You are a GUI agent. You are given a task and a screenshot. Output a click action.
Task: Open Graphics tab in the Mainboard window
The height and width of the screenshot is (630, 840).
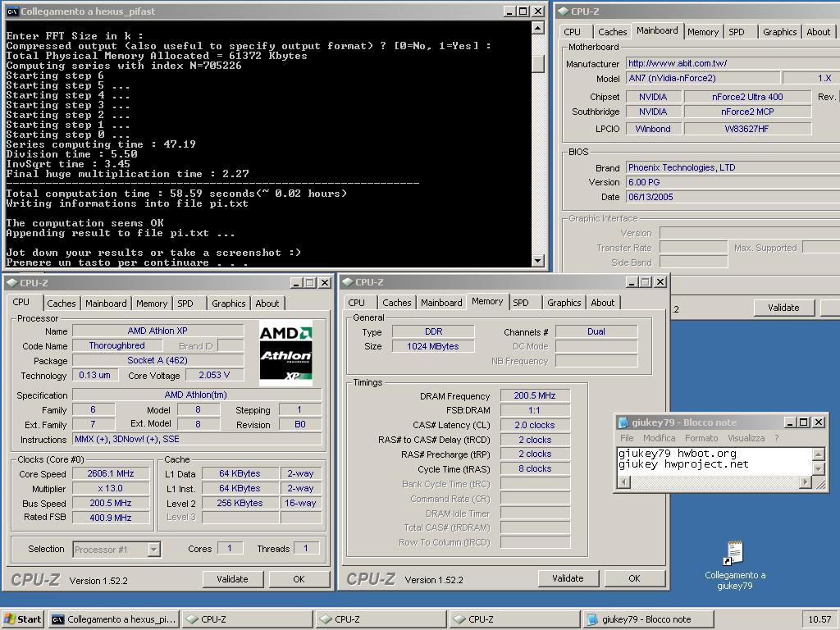coord(779,32)
